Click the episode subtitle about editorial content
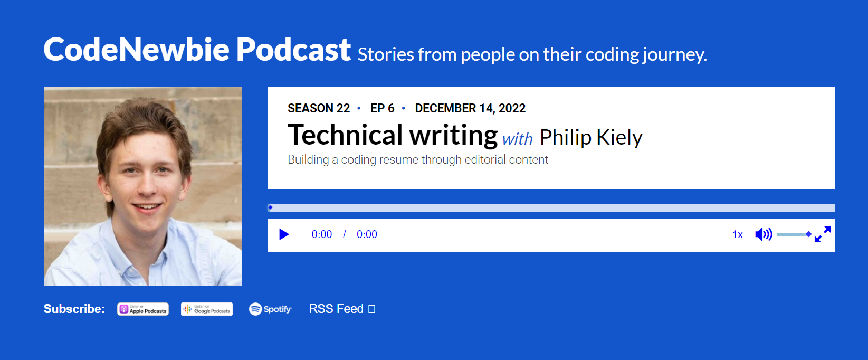This screenshot has height=360, width=868. (418, 159)
